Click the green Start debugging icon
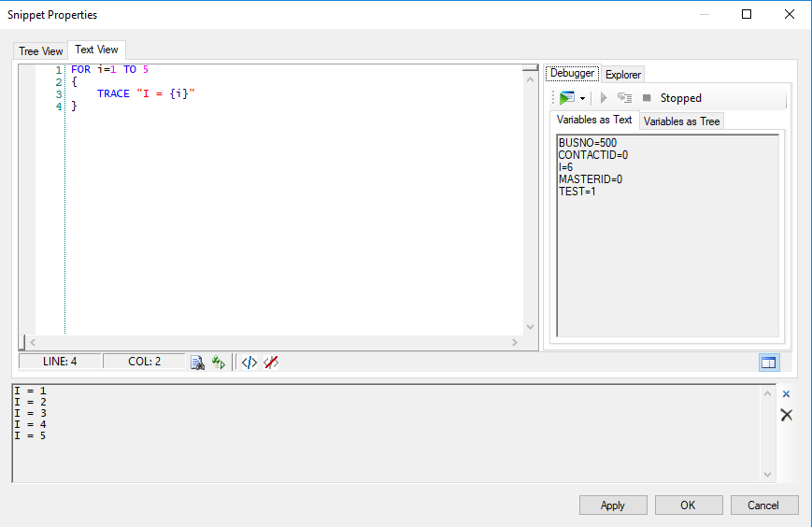Screen dimensions: 812x527 tap(567, 98)
